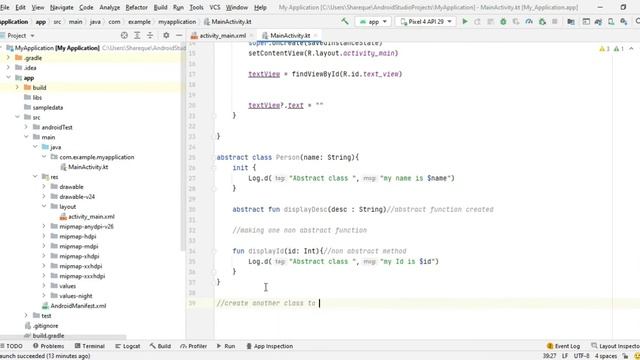The height and width of the screenshot is (360, 640).
Task: Open the File menu
Action: [5, 7]
